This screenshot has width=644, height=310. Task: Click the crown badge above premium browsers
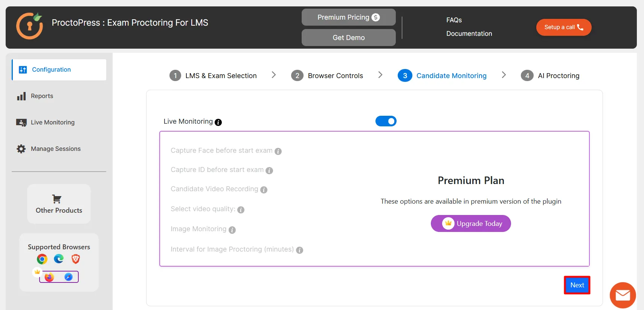pos(37,272)
